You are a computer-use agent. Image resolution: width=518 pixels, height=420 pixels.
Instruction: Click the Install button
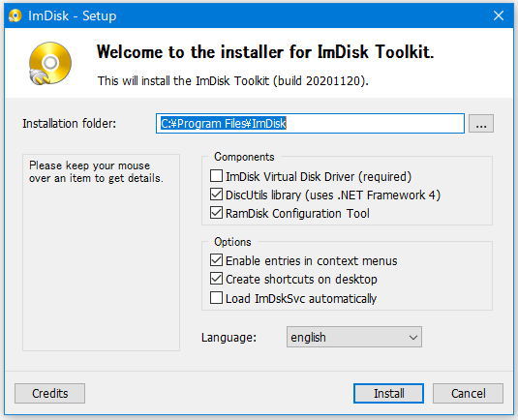388,393
